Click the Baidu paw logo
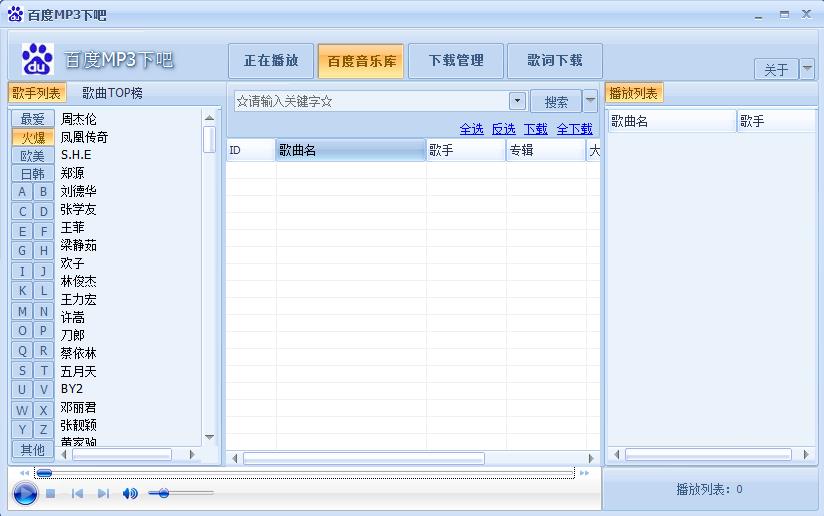Screen dimensions: 824x516 pos(37,60)
